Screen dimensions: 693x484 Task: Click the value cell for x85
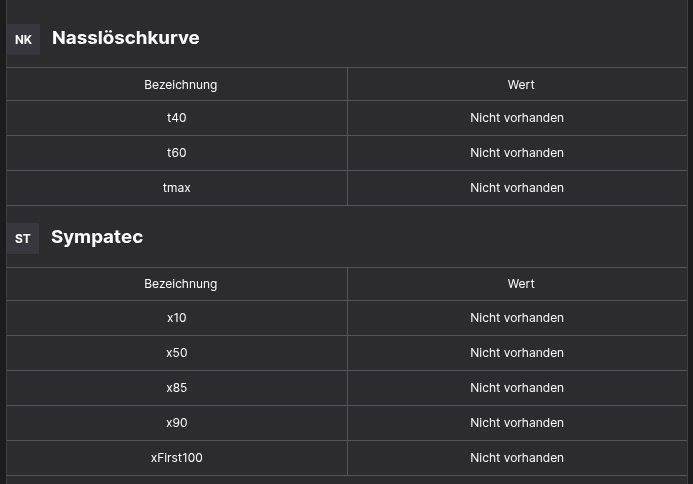(517, 388)
